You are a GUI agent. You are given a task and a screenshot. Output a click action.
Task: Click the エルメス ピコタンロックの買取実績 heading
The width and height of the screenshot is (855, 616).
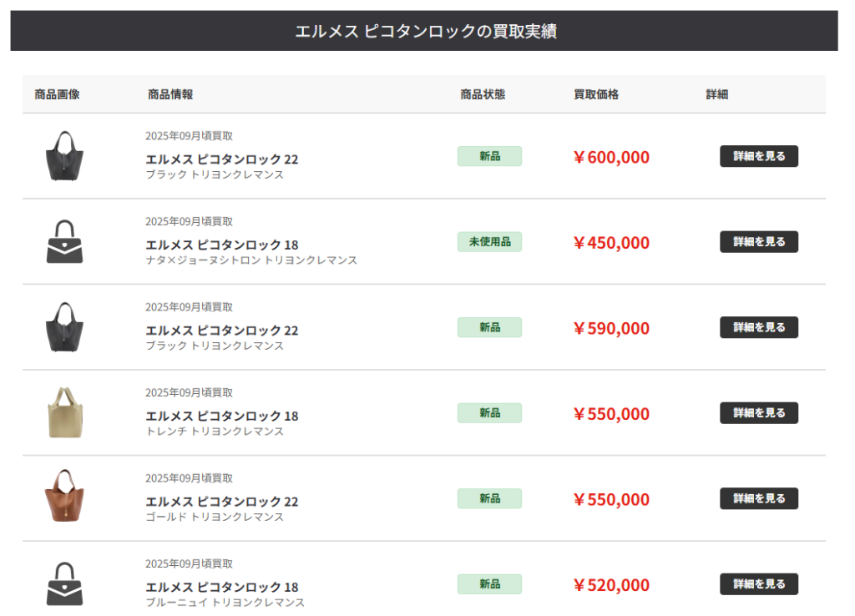tap(426, 32)
